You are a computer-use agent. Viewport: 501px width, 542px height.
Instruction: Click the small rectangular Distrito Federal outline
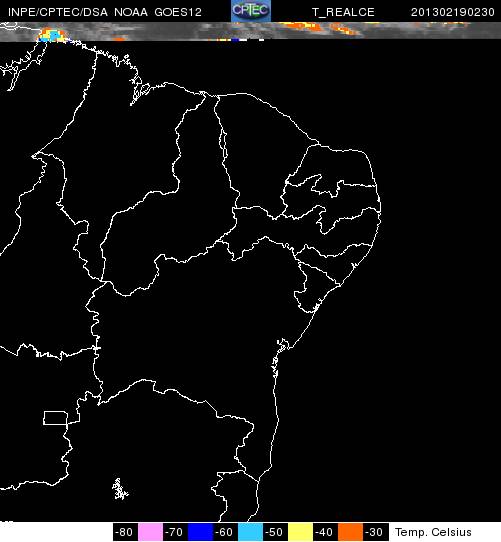click(55, 418)
